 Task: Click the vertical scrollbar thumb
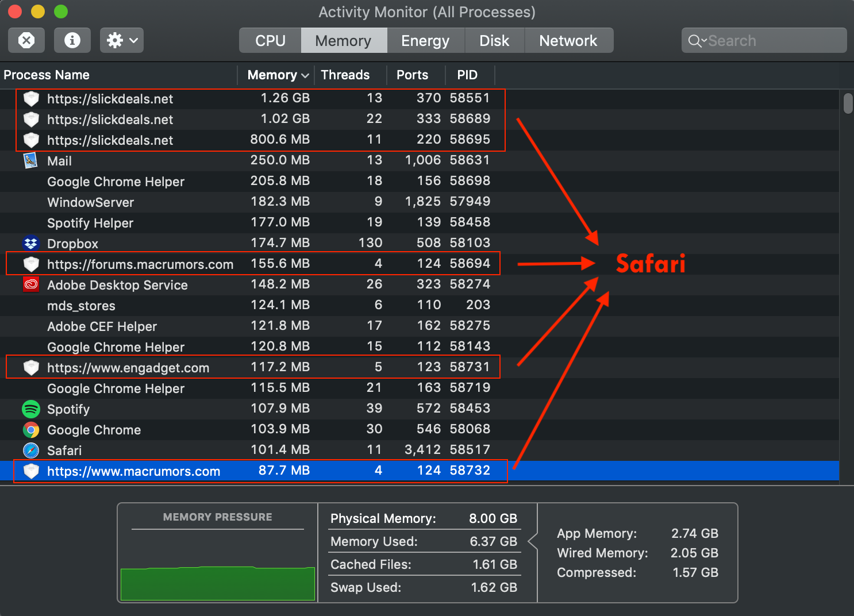848,104
